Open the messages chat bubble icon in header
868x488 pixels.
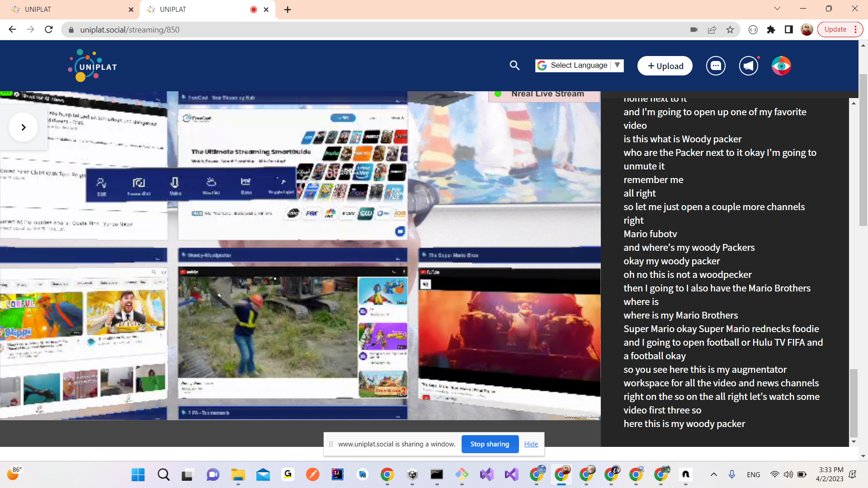click(715, 66)
